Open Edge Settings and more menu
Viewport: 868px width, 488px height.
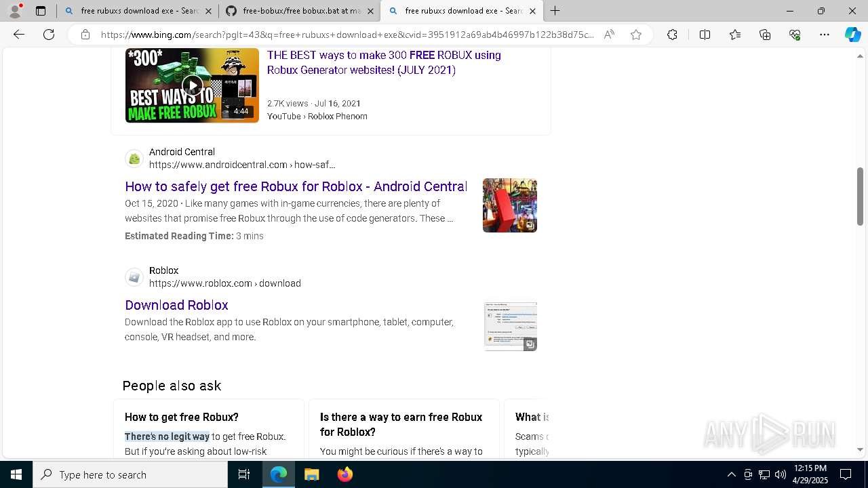[825, 35]
